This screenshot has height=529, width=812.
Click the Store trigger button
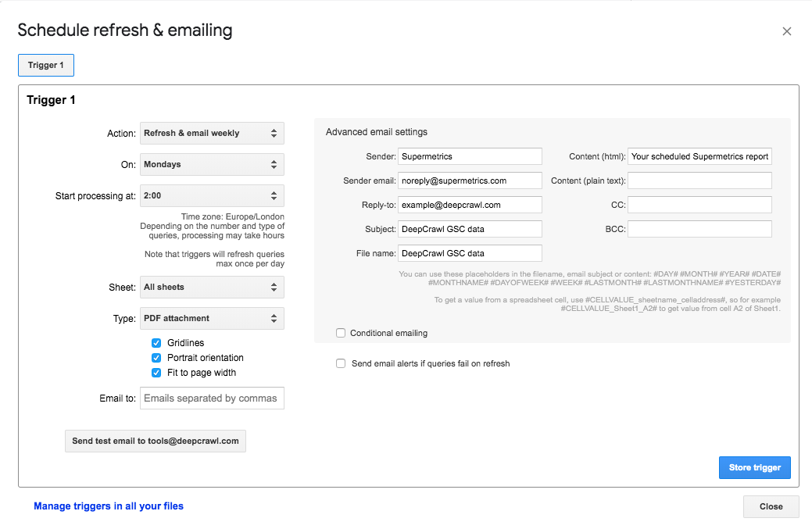pyautogui.click(x=754, y=467)
